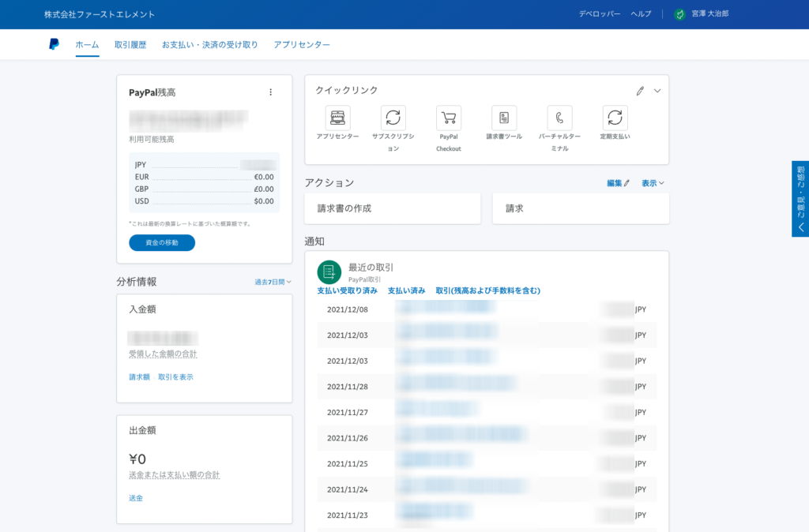Open the PayPal残高 three-dot menu

[270, 92]
